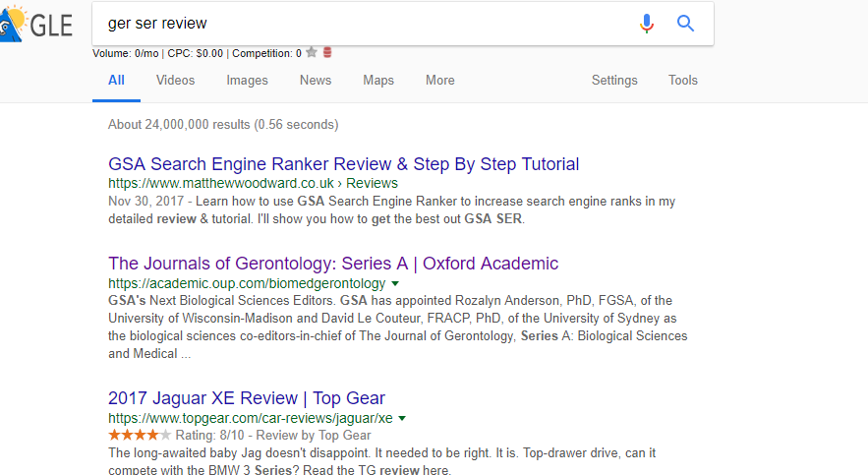Open the Settings menu

(x=614, y=81)
